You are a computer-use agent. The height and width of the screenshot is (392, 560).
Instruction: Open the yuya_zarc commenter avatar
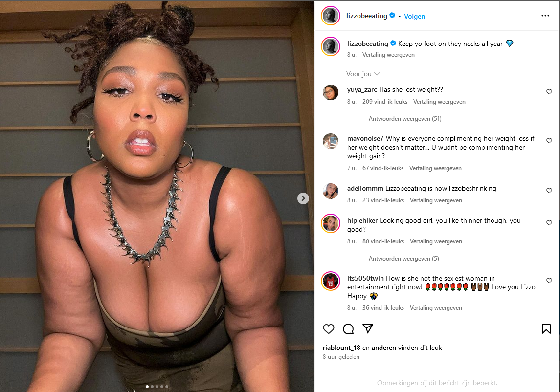331,92
